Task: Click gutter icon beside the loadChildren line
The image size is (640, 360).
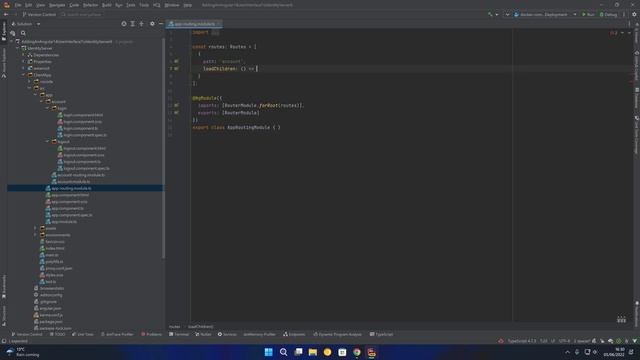Action: click(x=176, y=69)
